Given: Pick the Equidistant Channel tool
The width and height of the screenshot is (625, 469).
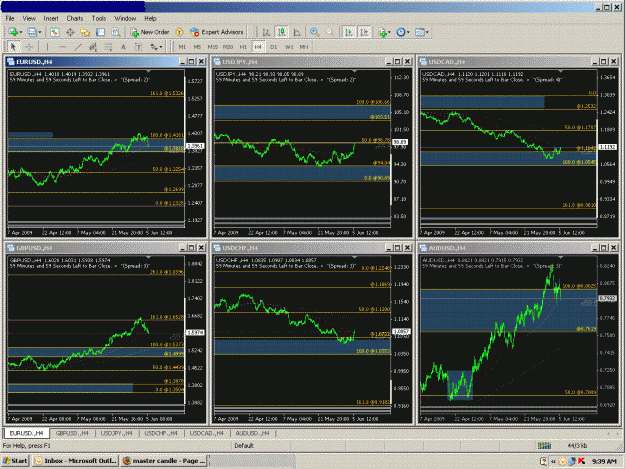Looking at the screenshot, I should (93, 47).
